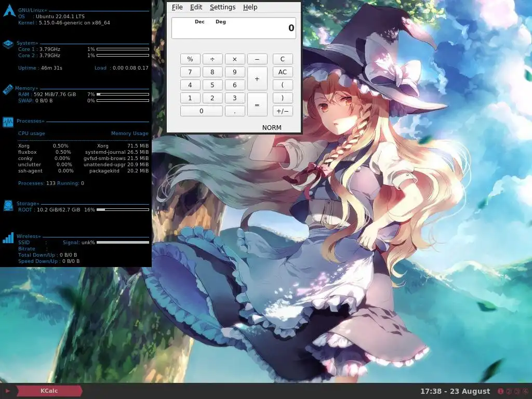Click the decimal point key
The height and width of the screenshot is (399, 532).
pyautogui.click(x=235, y=111)
